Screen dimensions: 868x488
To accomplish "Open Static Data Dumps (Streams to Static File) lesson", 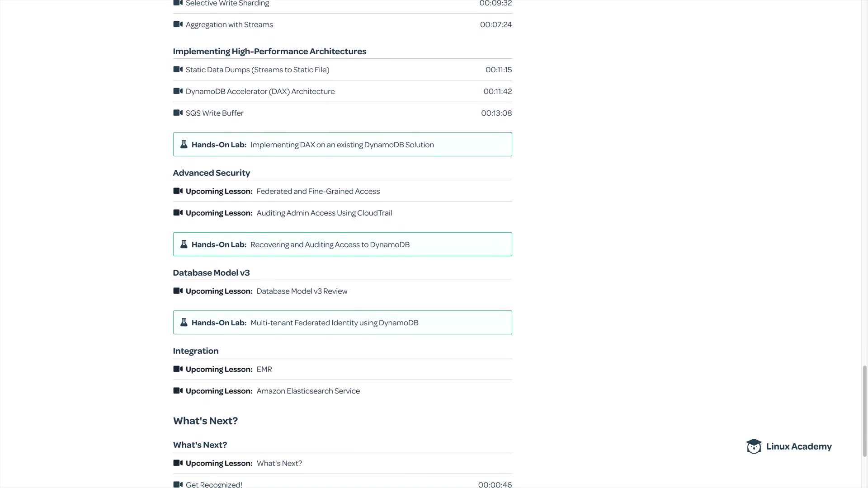I will [257, 70].
